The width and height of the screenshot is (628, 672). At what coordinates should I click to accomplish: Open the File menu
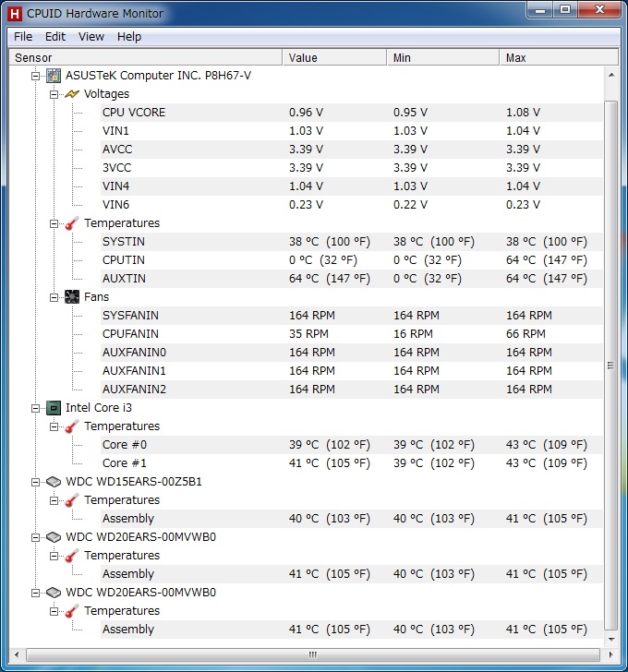click(x=23, y=36)
